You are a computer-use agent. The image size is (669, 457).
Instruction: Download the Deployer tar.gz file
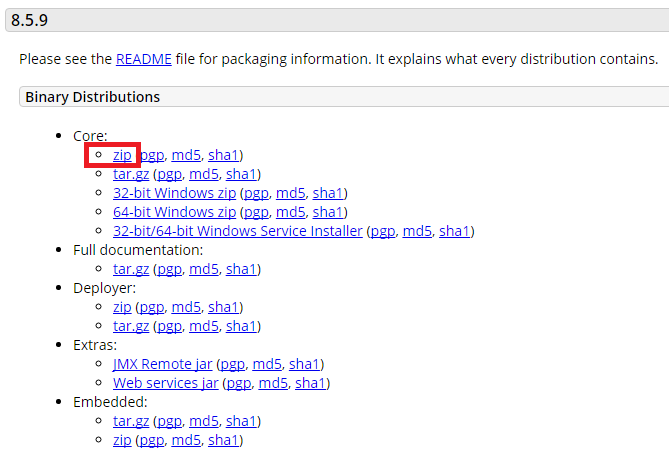click(129, 326)
